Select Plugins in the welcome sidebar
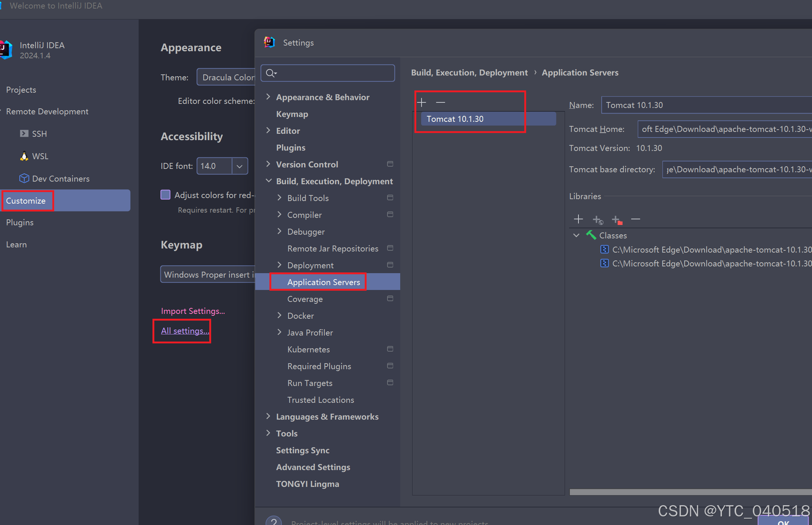Image resolution: width=812 pixels, height=525 pixels. (x=20, y=222)
